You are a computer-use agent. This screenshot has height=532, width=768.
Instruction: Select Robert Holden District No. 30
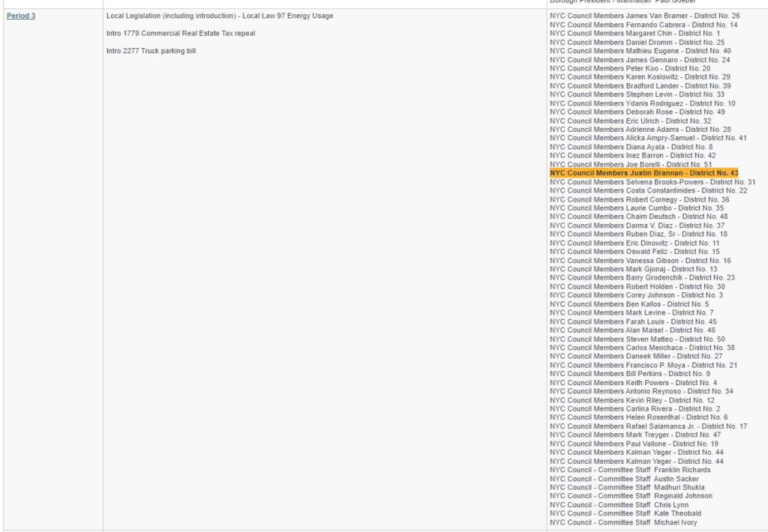[x=637, y=286]
